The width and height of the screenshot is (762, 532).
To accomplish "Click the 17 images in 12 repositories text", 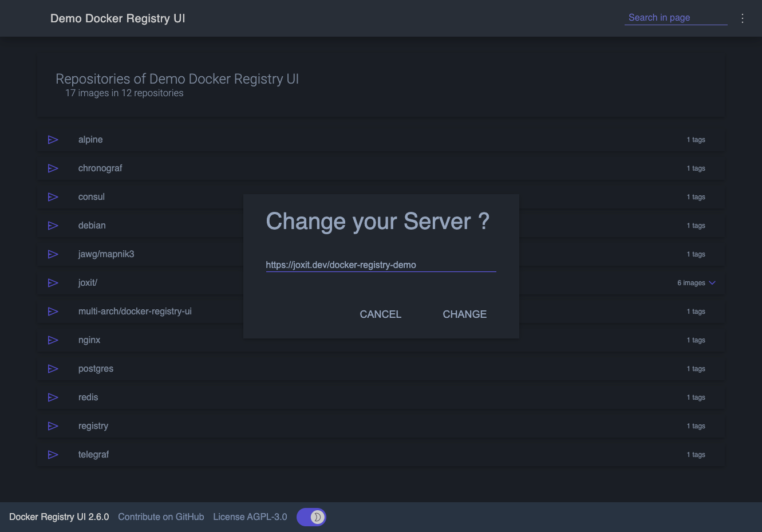I will tap(124, 93).
